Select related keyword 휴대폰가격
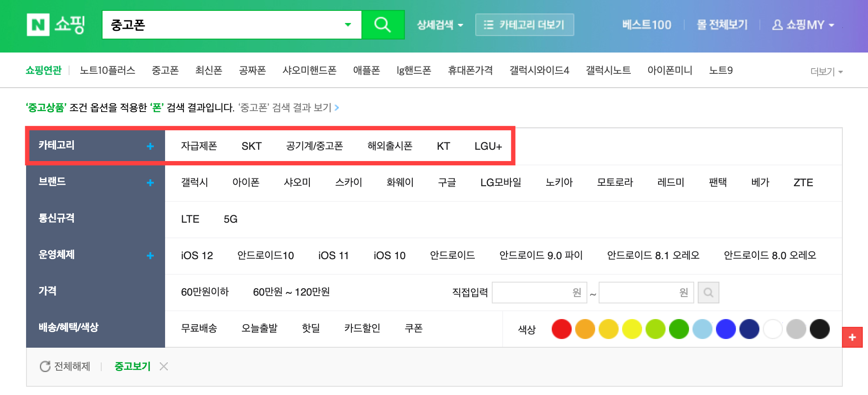868x395 pixels. 470,70
